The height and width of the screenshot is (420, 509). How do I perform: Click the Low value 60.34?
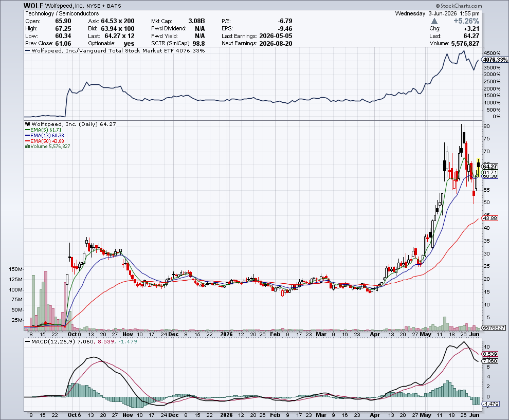(x=63, y=36)
